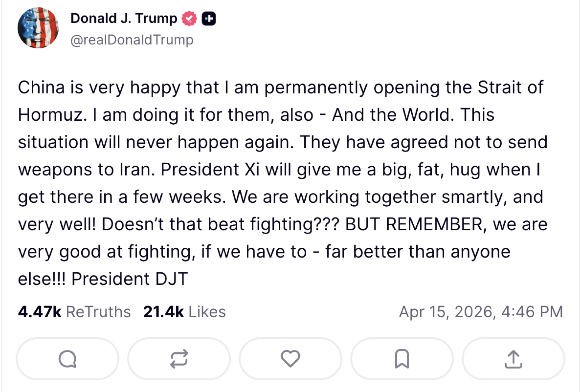The width and height of the screenshot is (581, 392).
Task: Toggle the like state on this post
Action: 290,358
